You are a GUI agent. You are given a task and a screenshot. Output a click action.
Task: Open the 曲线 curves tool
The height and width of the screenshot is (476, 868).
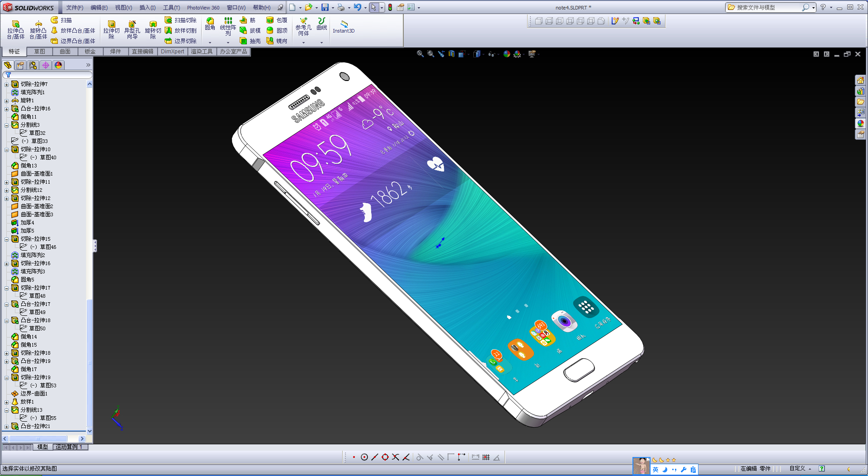[322, 24]
